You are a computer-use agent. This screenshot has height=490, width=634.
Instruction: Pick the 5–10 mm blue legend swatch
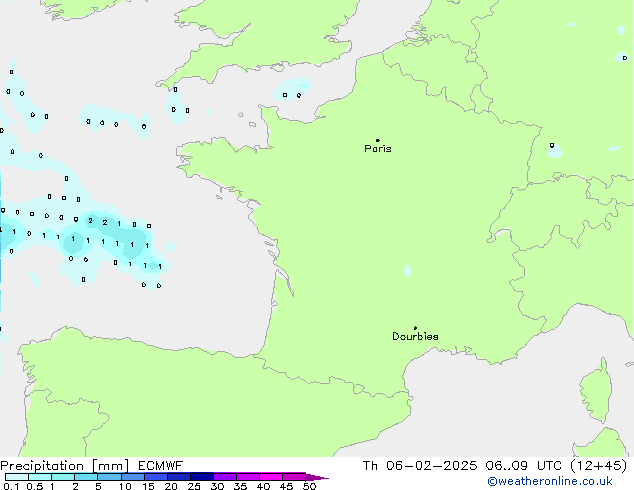[x=109, y=477]
